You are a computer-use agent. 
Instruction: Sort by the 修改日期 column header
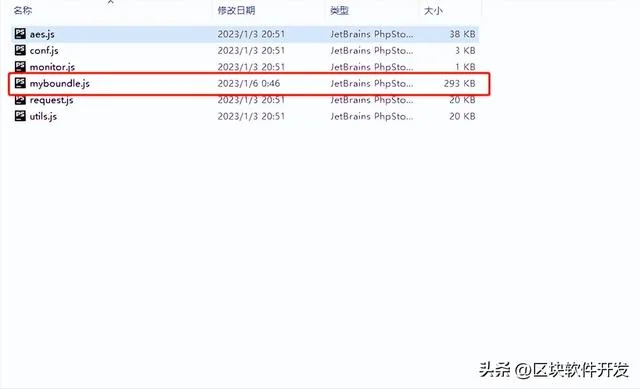(236, 11)
